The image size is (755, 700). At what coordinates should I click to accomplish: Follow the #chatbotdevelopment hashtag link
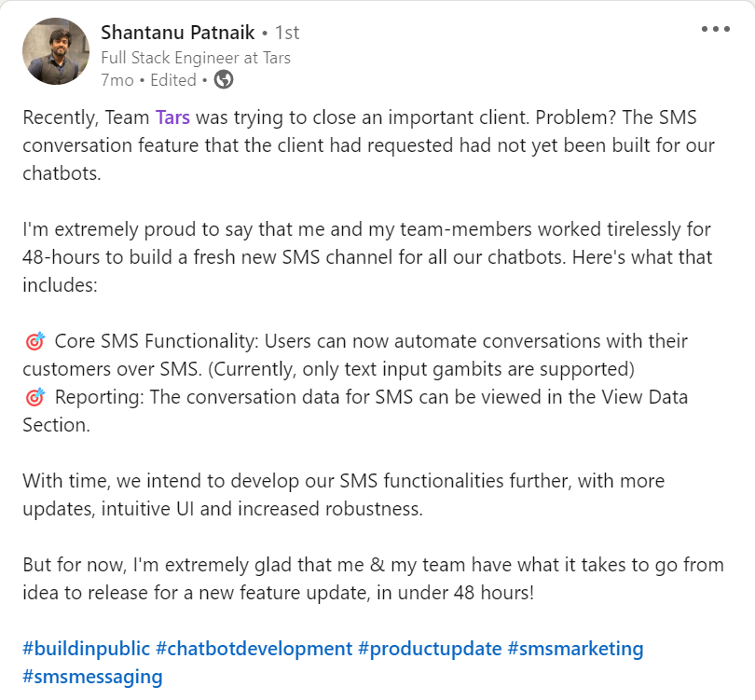[x=254, y=649]
